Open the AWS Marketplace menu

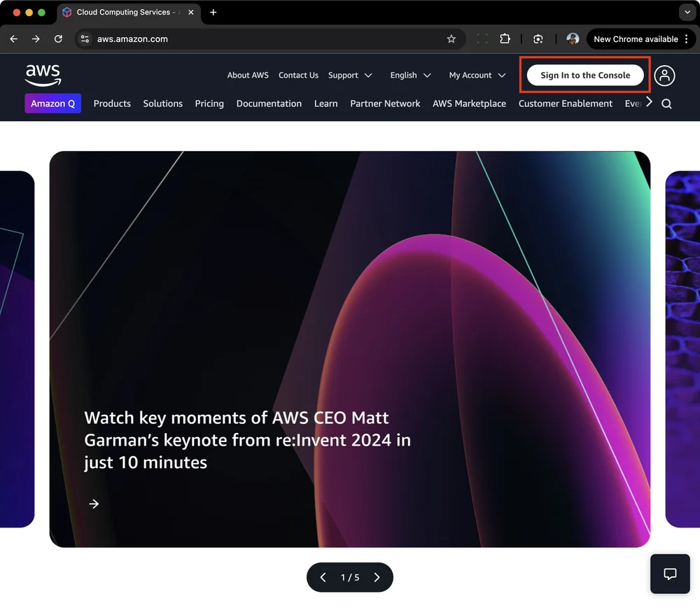tap(469, 104)
